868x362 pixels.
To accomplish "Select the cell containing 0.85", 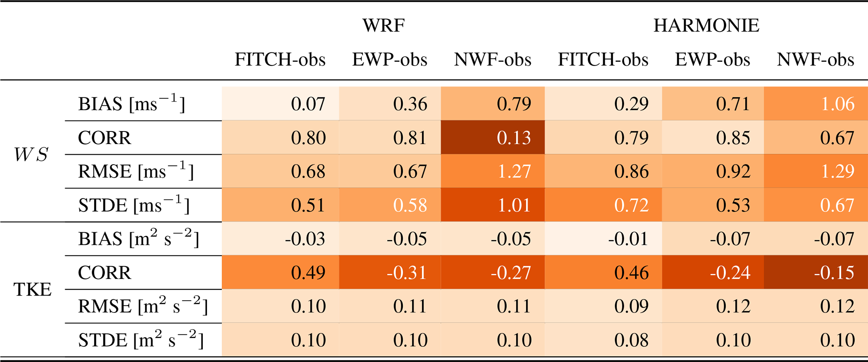I will click(x=713, y=138).
